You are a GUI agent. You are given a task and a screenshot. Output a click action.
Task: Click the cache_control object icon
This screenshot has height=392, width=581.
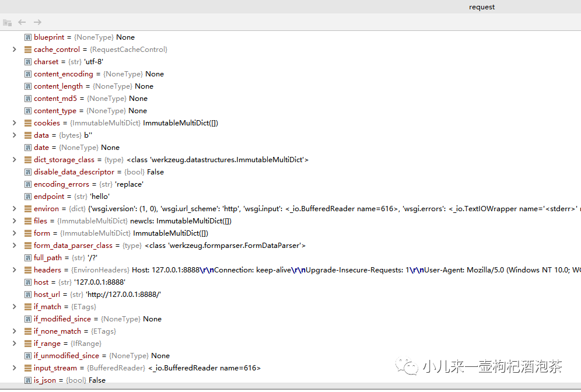point(28,49)
